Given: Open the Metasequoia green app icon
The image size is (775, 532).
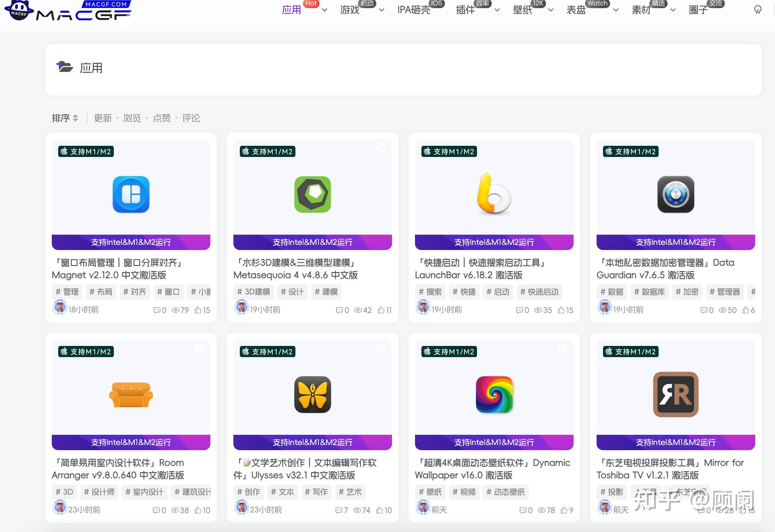Looking at the screenshot, I should tap(312, 194).
